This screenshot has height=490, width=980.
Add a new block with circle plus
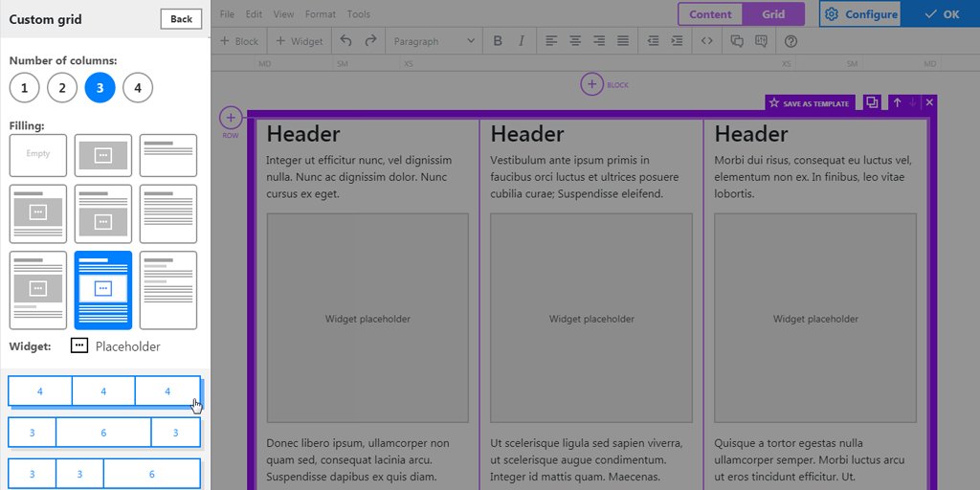coord(591,84)
